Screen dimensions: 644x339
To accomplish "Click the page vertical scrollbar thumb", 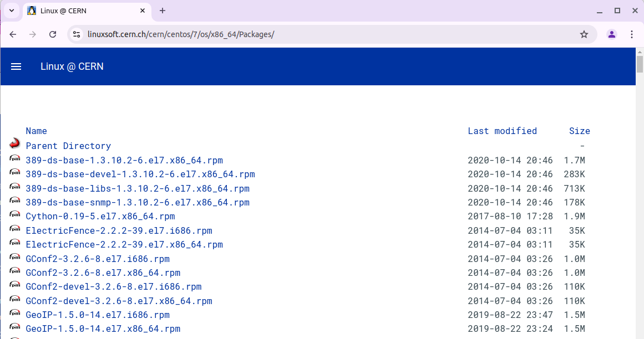I will pyautogui.click(x=640, y=64).
